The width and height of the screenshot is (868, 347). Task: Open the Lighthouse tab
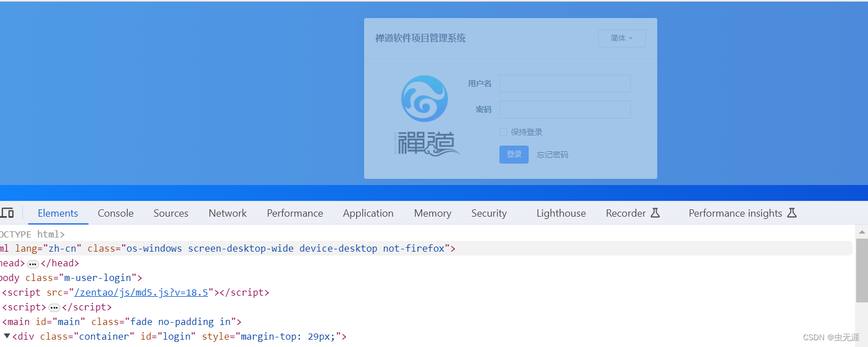click(x=561, y=213)
